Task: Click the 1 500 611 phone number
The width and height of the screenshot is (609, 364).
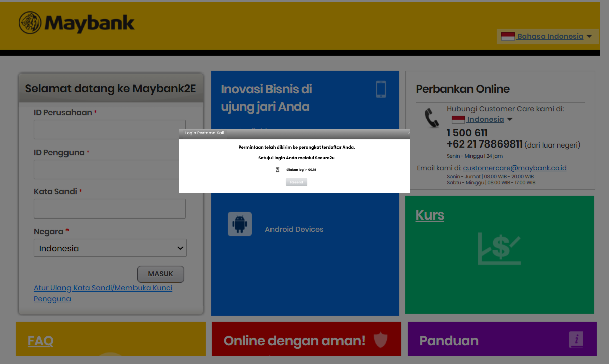Action: click(x=467, y=133)
